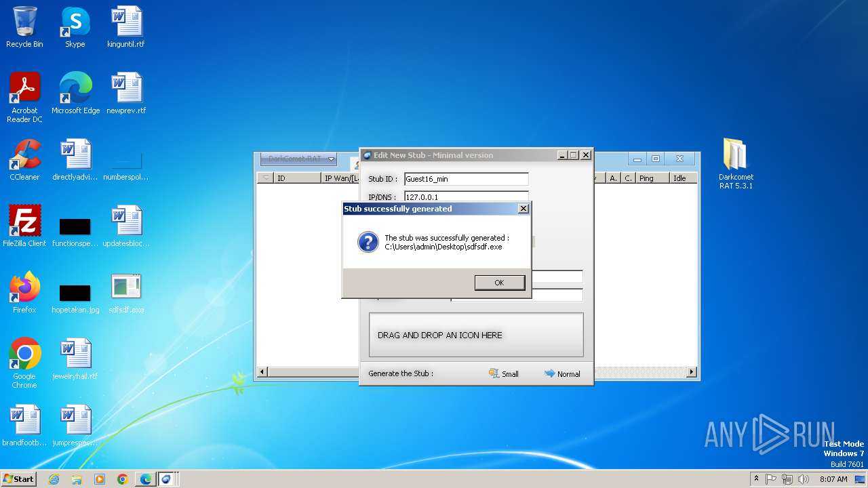
Task: Click OK in the stub generated dialog
Action: coord(499,283)
